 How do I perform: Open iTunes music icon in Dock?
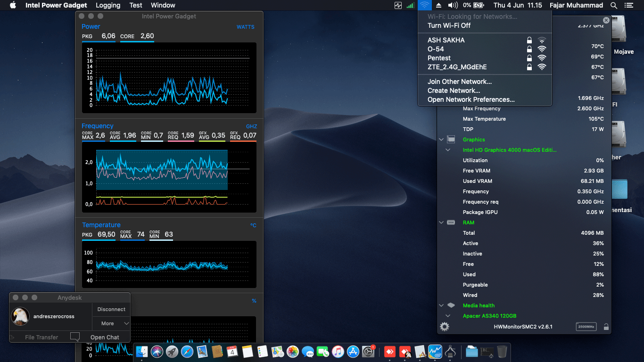(x=338, y=352)
